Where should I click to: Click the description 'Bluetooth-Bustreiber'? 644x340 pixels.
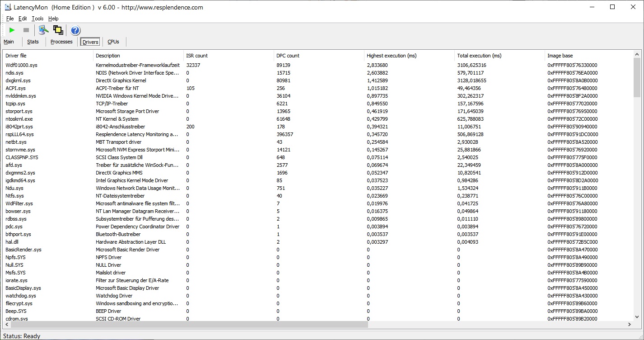[x=118, y=234]
